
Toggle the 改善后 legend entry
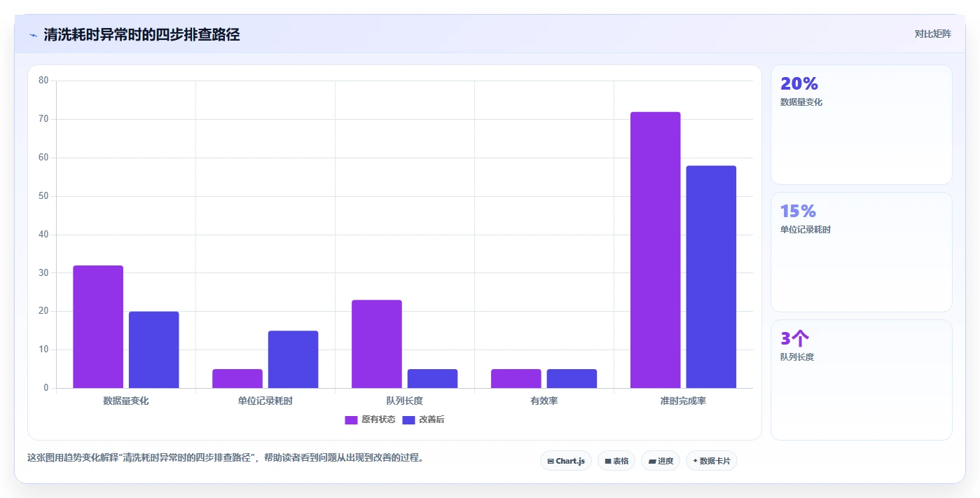(423, 420)
